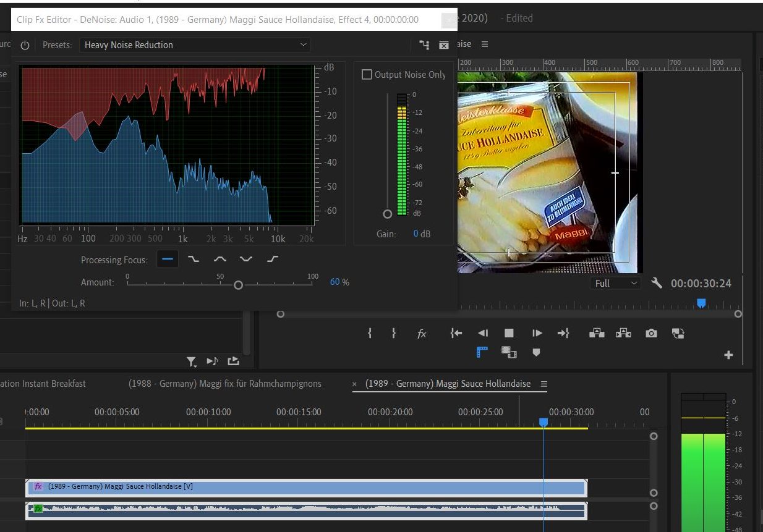The image size is (763, 532).
Task: Stop playback in Program Monitor
Action: [x=509, y=333]
